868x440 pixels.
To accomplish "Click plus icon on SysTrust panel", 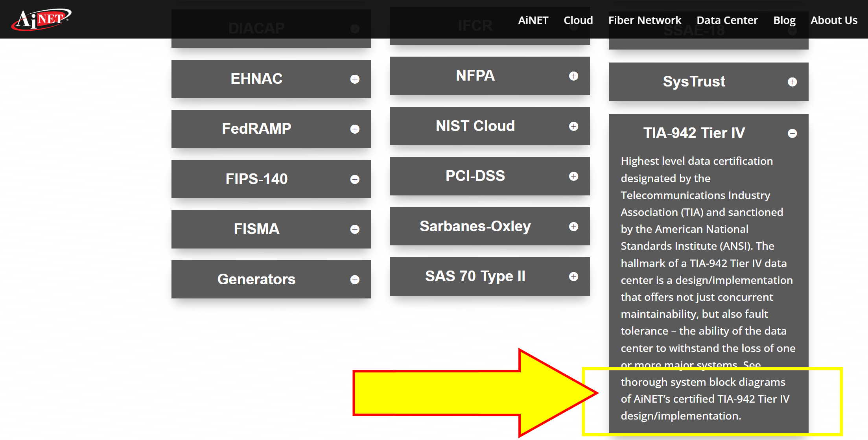I will [792, 82].
